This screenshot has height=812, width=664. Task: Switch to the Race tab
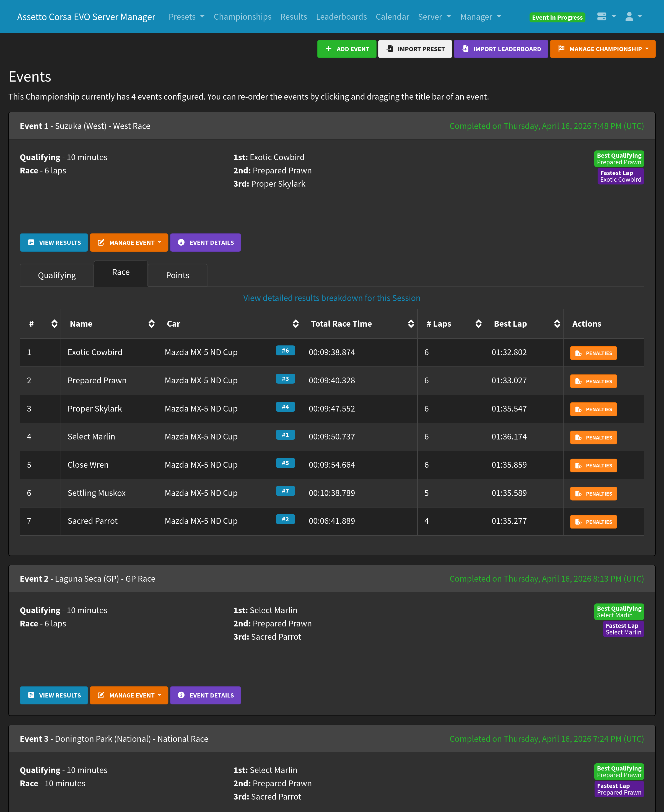pos(121,273)
